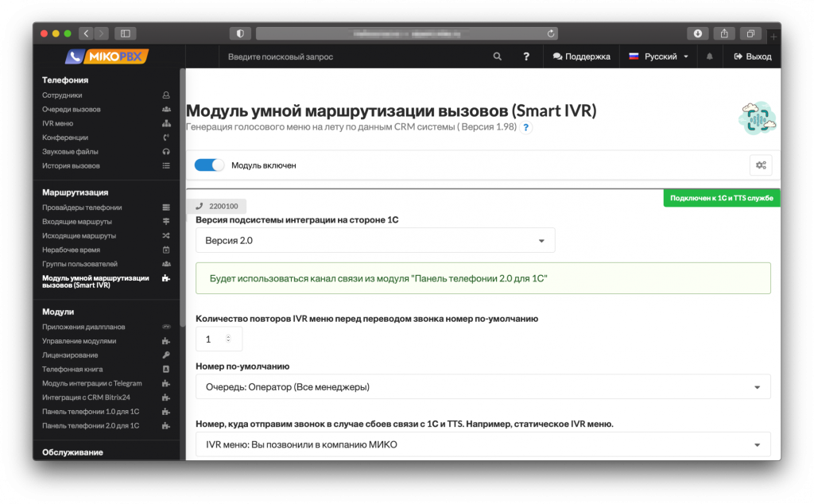Click the IVR repeat count stepper
The width and height of the screenshot is (814, 504).
(x=229, y=339)
